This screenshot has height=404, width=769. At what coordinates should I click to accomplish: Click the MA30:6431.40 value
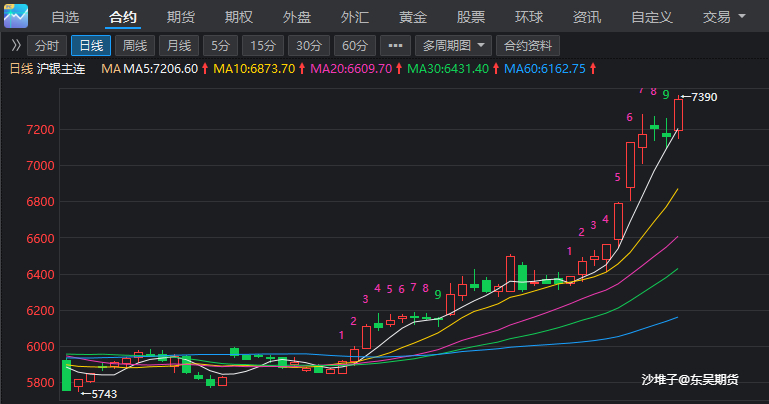448,69
